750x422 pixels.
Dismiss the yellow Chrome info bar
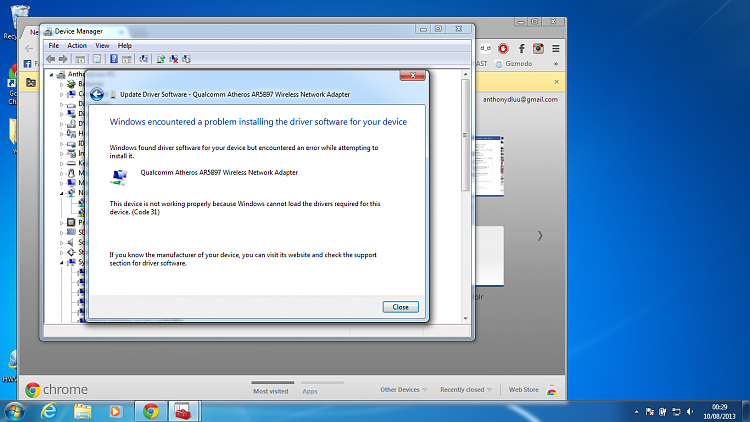pos(557,82)
